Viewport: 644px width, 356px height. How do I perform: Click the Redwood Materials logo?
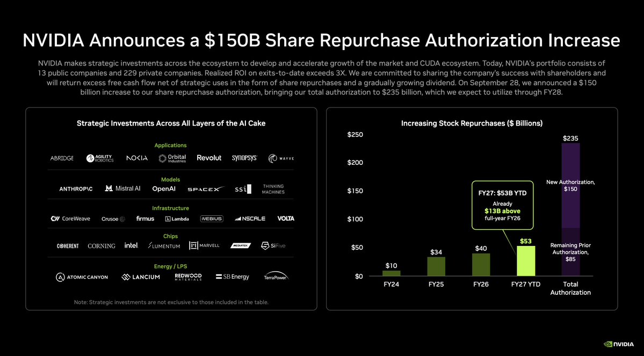(x=188, y=277)
